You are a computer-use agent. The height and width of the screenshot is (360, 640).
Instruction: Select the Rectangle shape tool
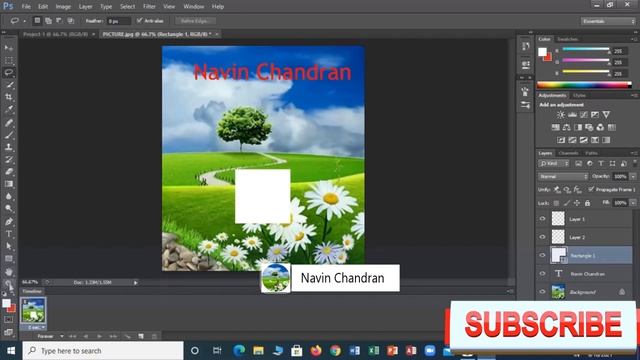[x=9, y=258]
